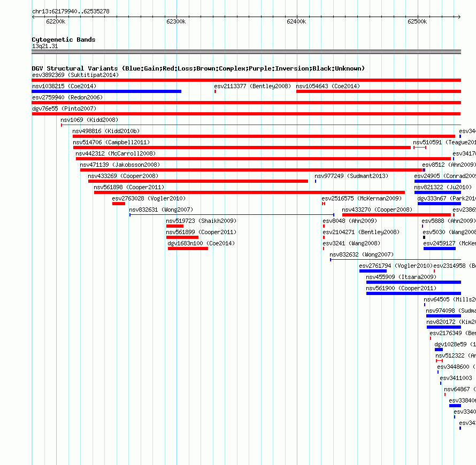Image resolution: width=476 pixels, height=465 pixels.
Task: Click esv8048 (Ahn2009) label
Action: click(350, 221)
